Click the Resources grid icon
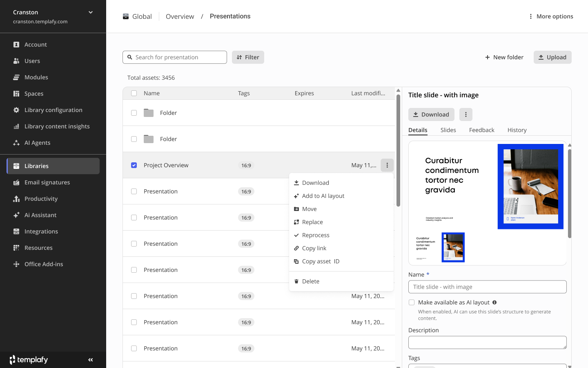This screenshot has width=588, height=368. point(16,248)
